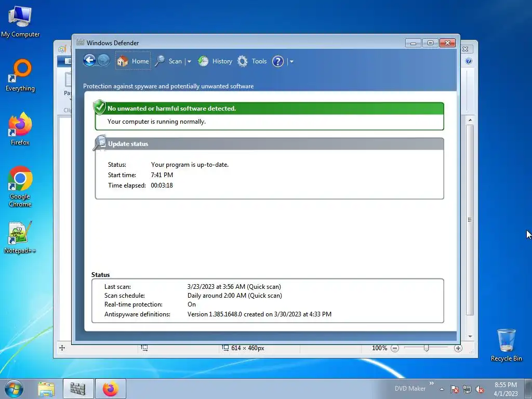Open the taskbar clock showing 8:55 PM
This screenshot has height=399, width=532.
pyautogui.click(x=506, y=389)
